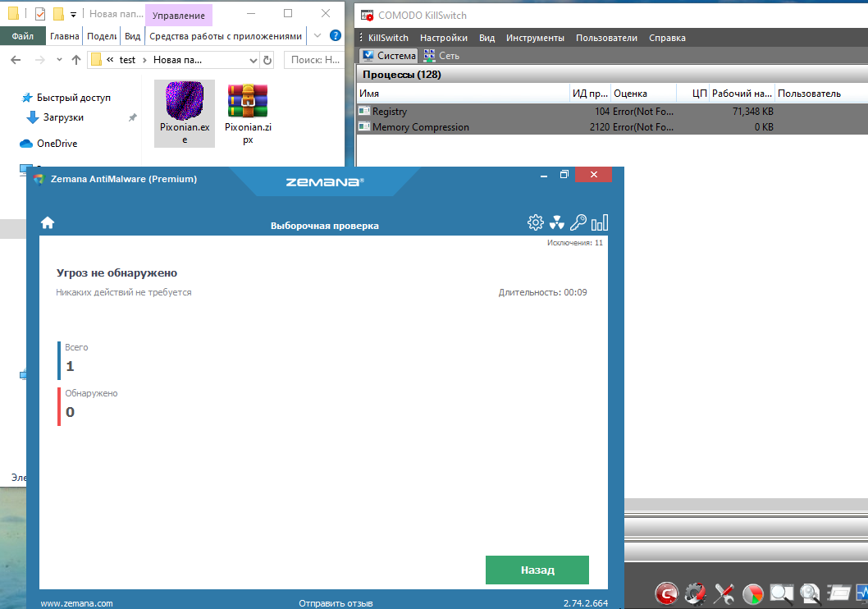This screenshot has width=868, height=609.
Task: Open the Zemana reports bar chart icon
Action: click(600, 222)
